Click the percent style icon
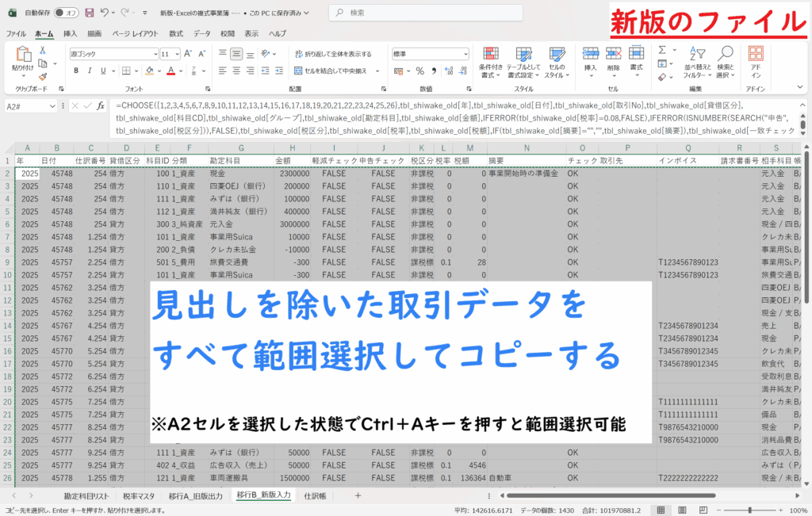This screenshot has height=516, width=812. click(x=420, y=71)
